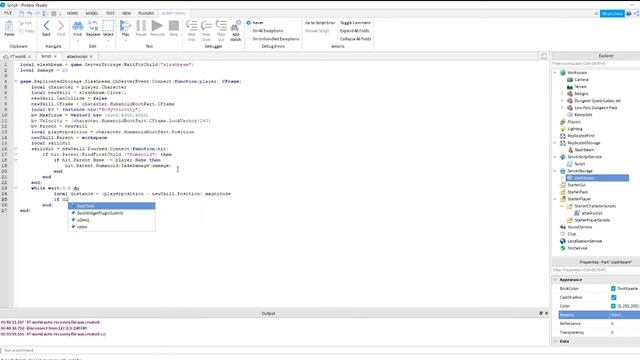Viewport: 640px width, 360px height.
Task: Switch to the VIEW ribbon tab
Action: (x=127, y=13)
